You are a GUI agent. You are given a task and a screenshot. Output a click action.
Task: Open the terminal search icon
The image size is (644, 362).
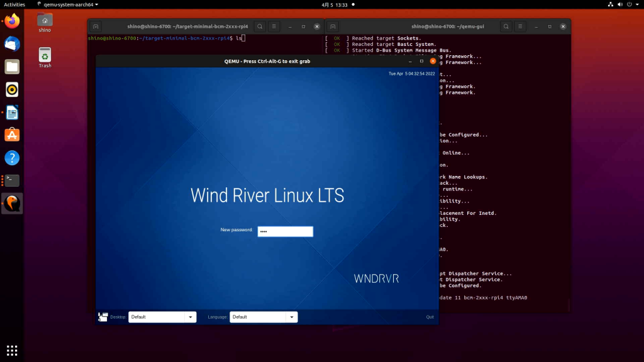click(x=259, y=26)
